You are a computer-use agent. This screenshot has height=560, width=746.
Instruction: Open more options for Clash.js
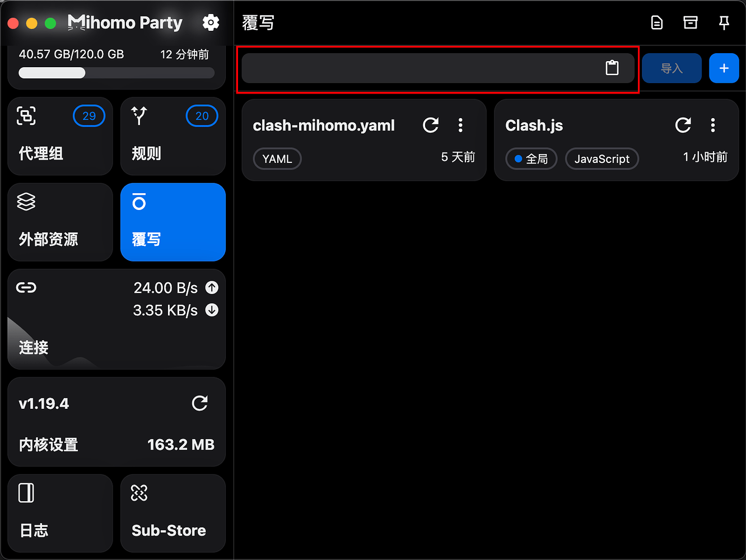(713, 125)
